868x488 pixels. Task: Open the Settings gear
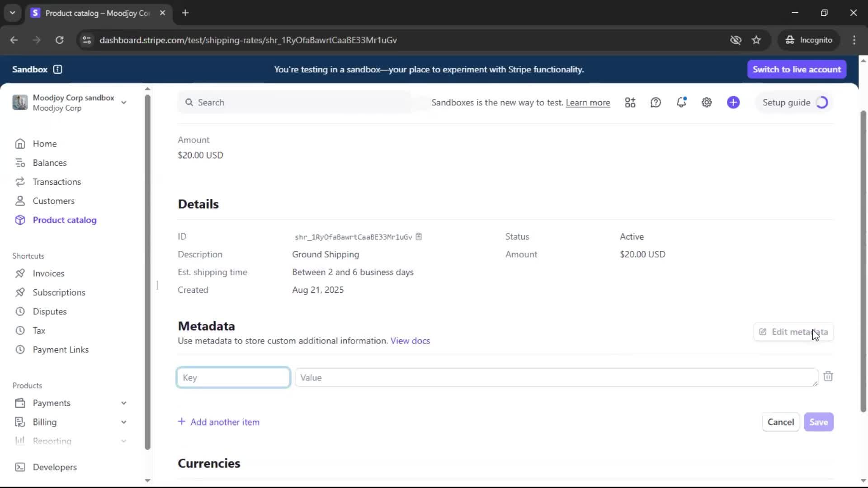(x=707, y=103)
